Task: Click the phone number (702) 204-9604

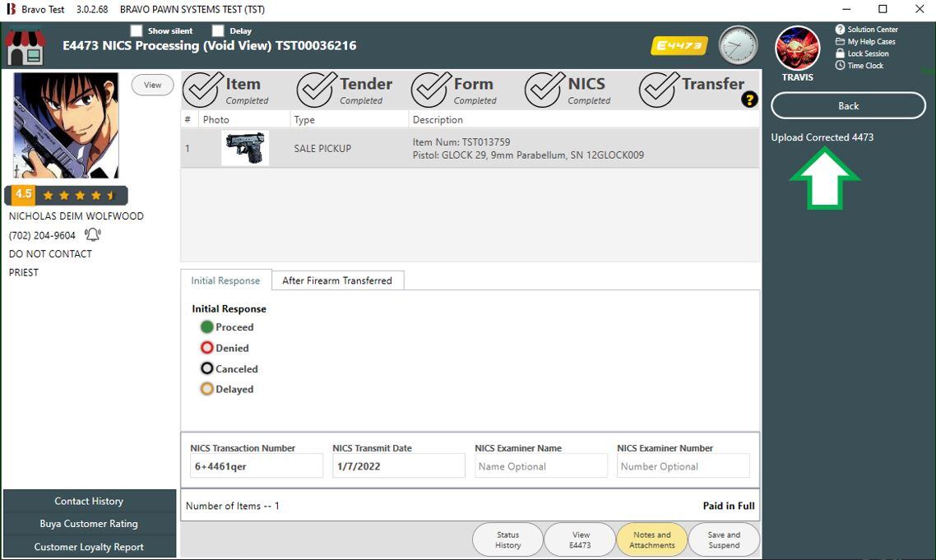Action: tap(43, 235)
